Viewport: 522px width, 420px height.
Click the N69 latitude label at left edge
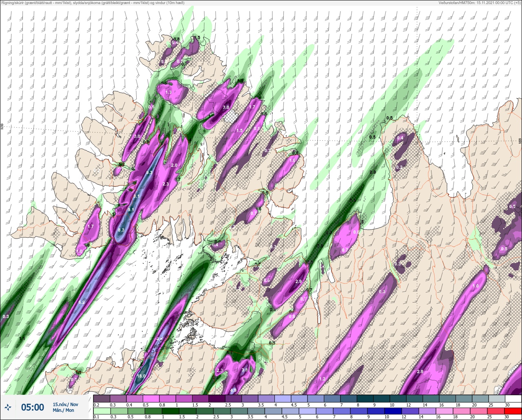(2, 127)
